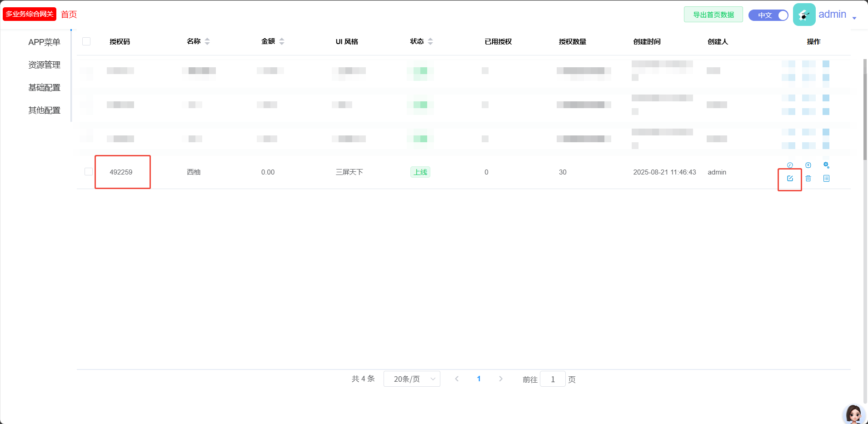Check the select-all checkbox in table header
The height and width of the screenshot is (424, 868).
(86, 41)
